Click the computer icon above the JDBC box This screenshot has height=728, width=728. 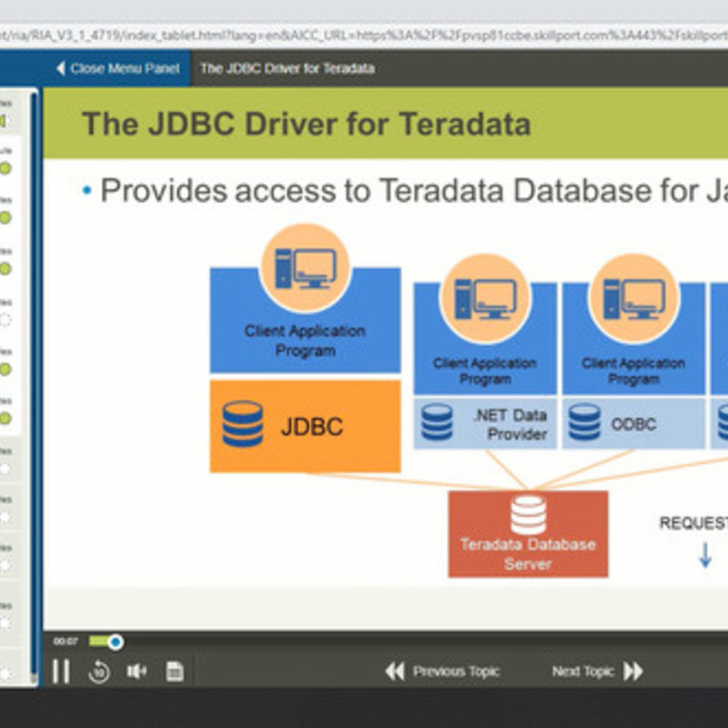pyautogui.click(x=306, y=268)
